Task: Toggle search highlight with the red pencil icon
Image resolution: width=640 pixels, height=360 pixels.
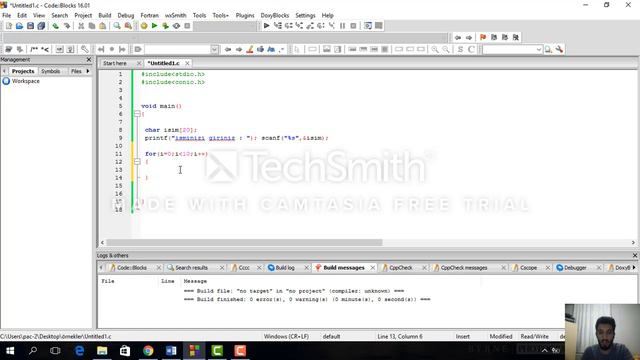Action: pyautogui.click(x=250, y=49)
